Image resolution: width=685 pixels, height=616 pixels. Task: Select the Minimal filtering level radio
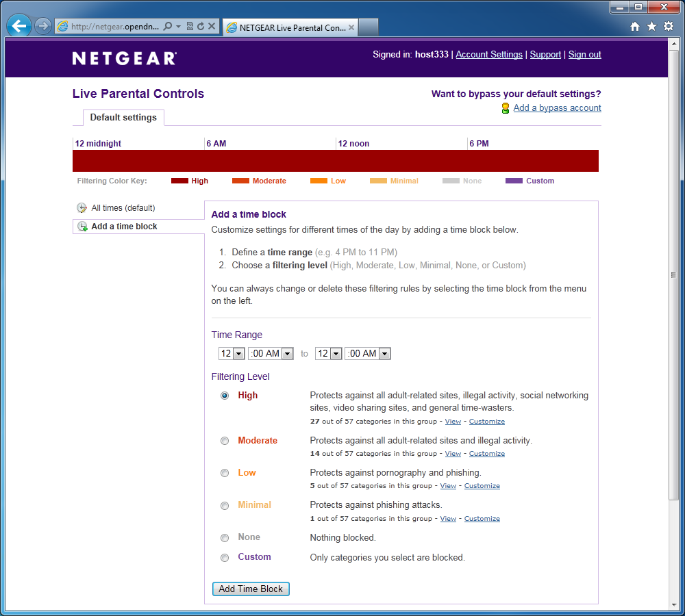point(225,506)
